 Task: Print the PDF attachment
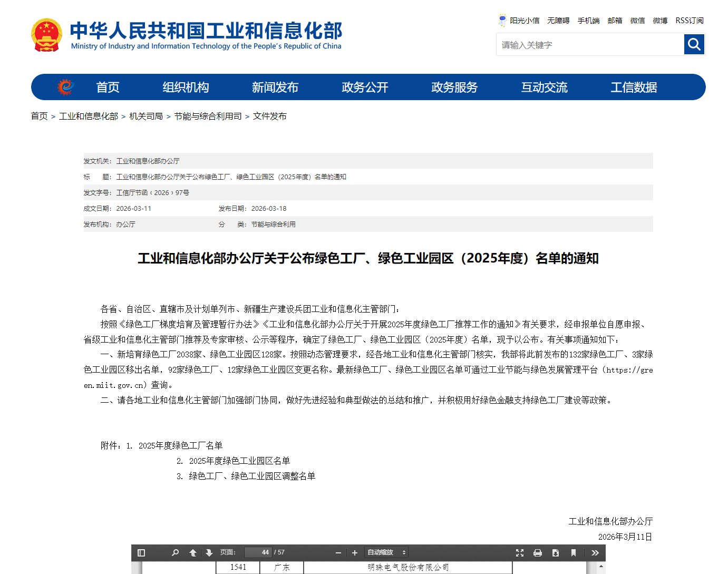pyautogui.click(x=538, y=552)
